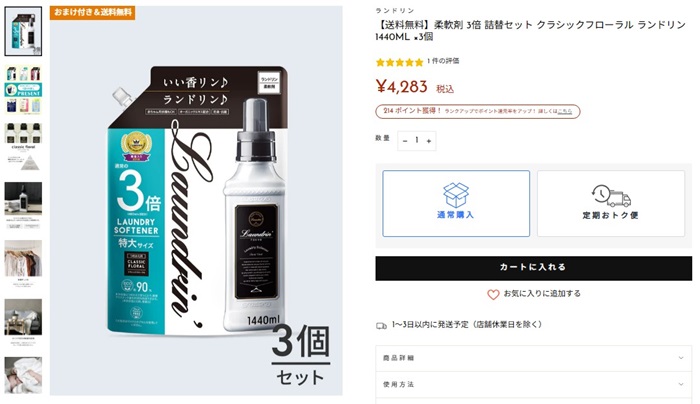This screenshot has width=700, height=404.
Task: Click the quantity input field
Action: (x=417, y=141)
